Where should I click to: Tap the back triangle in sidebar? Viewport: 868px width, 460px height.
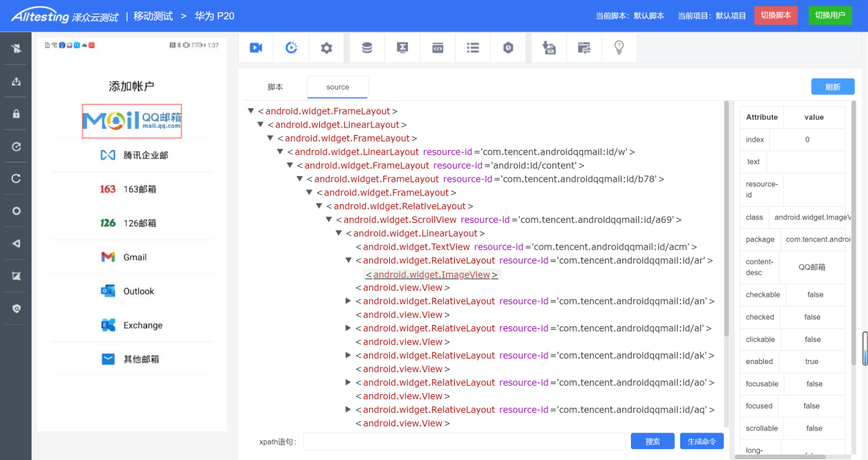pos(16,243)
